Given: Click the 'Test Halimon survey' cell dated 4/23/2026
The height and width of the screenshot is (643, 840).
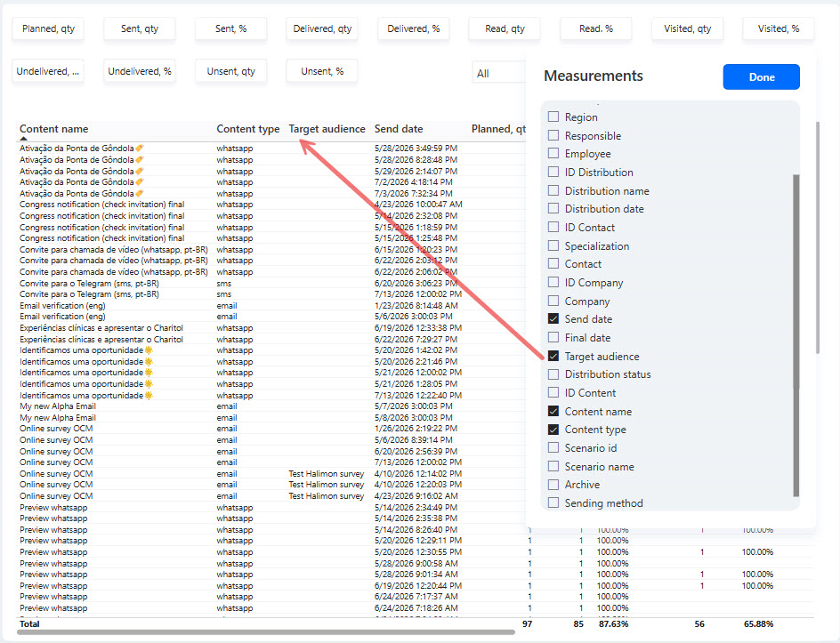Looking at the screenshot, I should point(327,495).
